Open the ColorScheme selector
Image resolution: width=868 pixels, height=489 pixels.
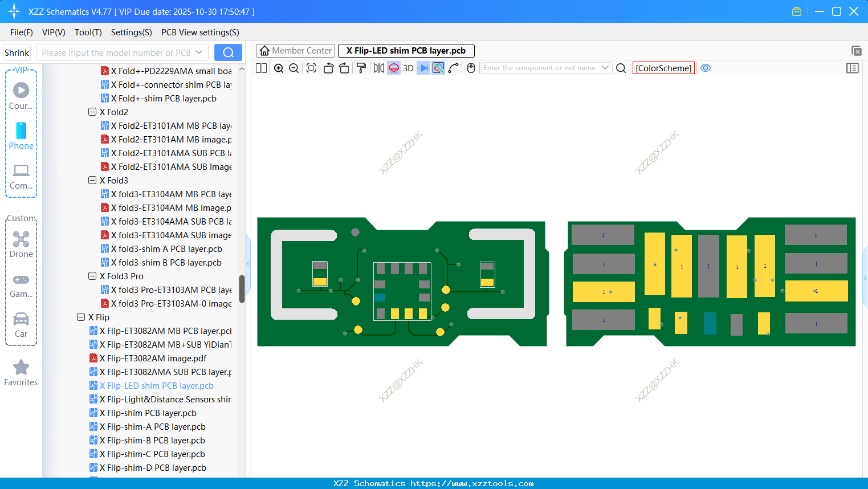point(663,68)
